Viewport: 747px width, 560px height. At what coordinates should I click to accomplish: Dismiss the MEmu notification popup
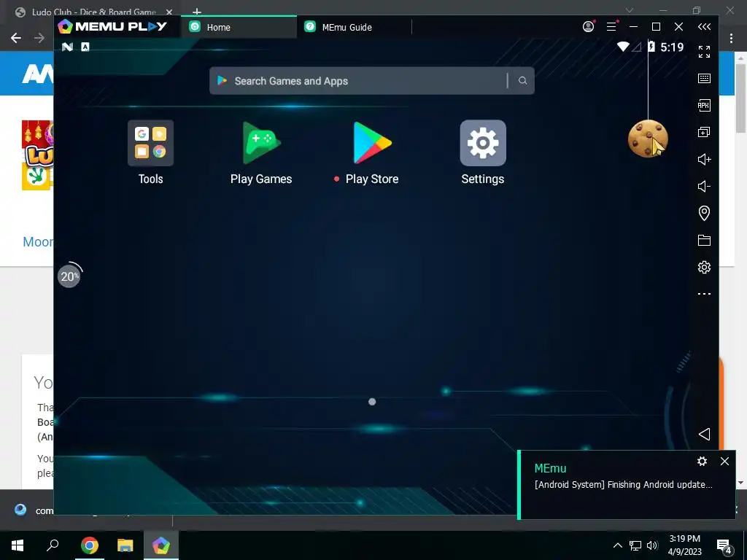(x=724, y=461)
